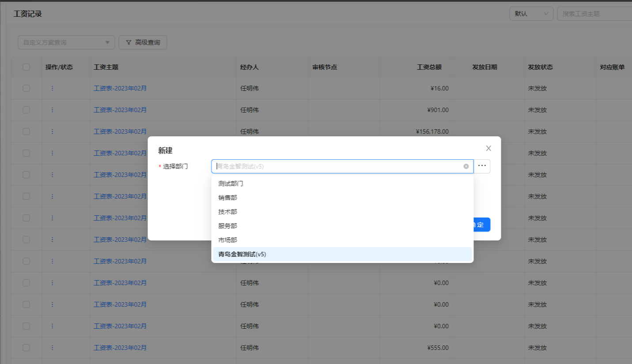
Task: Expand the 自定义方案查询 dropdown
Action: (66, 42)
